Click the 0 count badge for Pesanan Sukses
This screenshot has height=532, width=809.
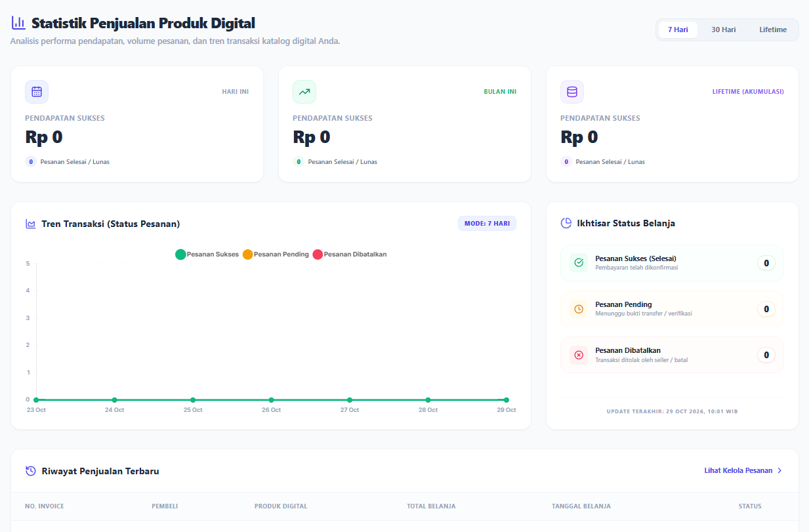[x=766, y=263]
